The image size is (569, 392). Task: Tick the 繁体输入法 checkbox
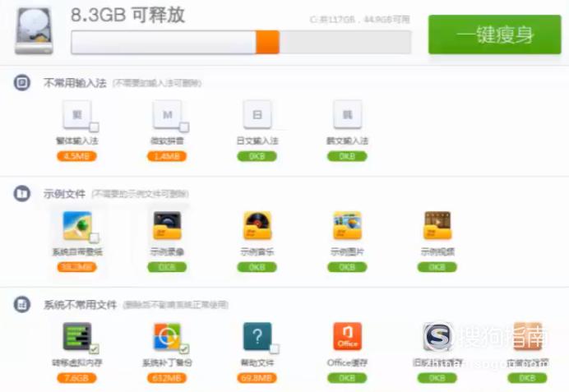click(94, 127)
